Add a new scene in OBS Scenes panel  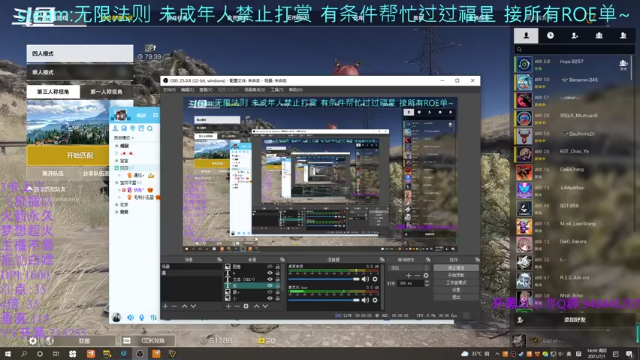pos(165,306)
